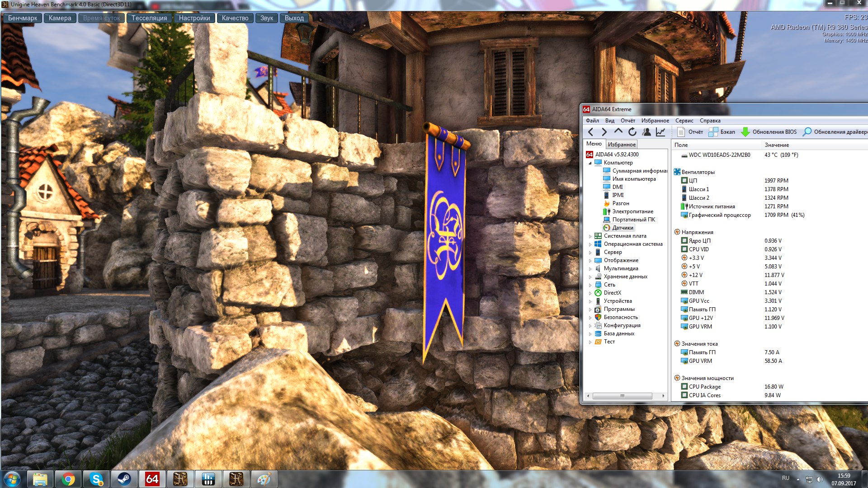This screenshot has width=868, height=488.
Task: Click the tree panel horizontal scrollbar
Action: (x=626, y=396)
